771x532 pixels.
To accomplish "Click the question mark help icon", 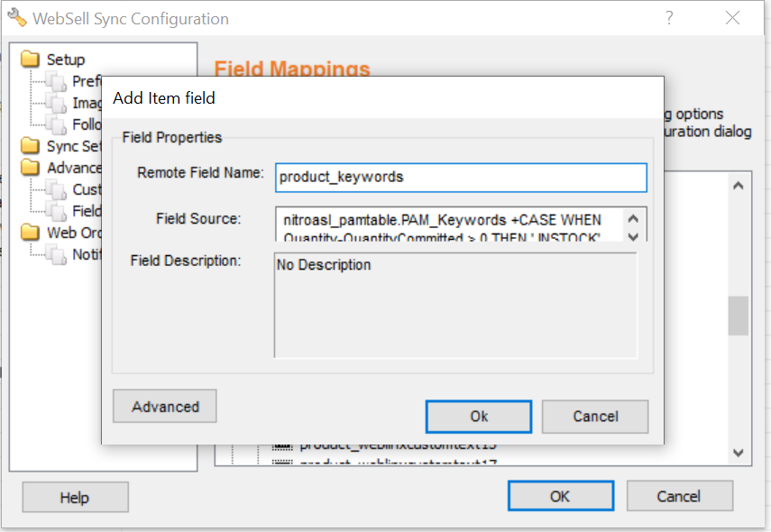I will tap(670, 18).
